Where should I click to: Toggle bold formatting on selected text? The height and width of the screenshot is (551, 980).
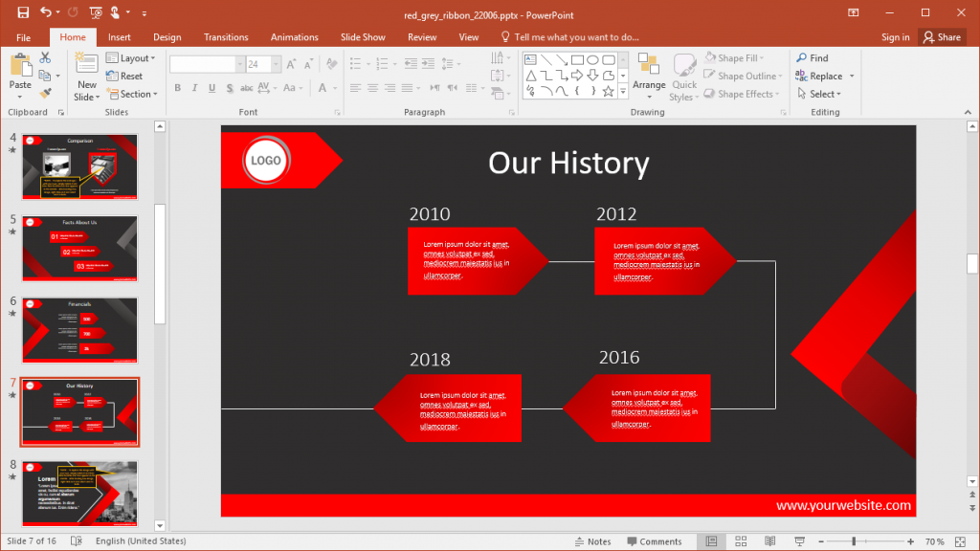177,87
